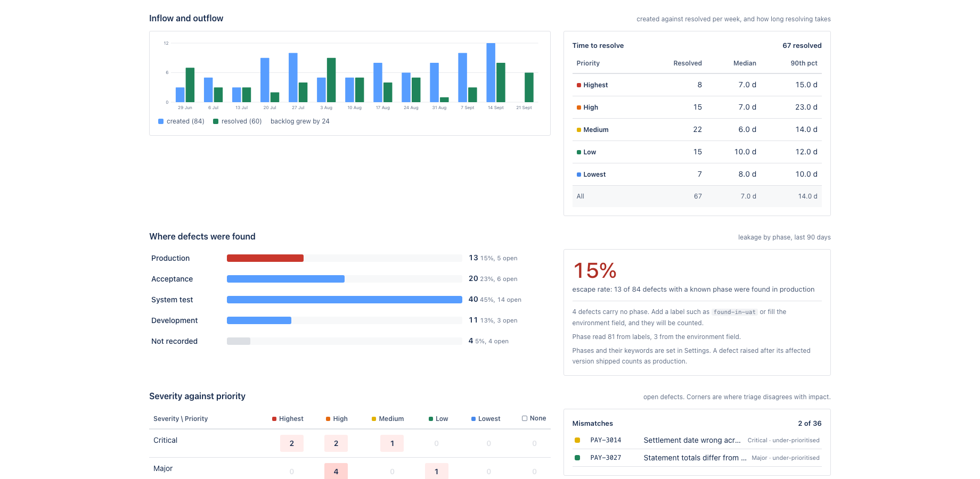Screen dimensions: 980x479
Task: Open Critical / Highest cell showing 2
Action: [292, 443]
